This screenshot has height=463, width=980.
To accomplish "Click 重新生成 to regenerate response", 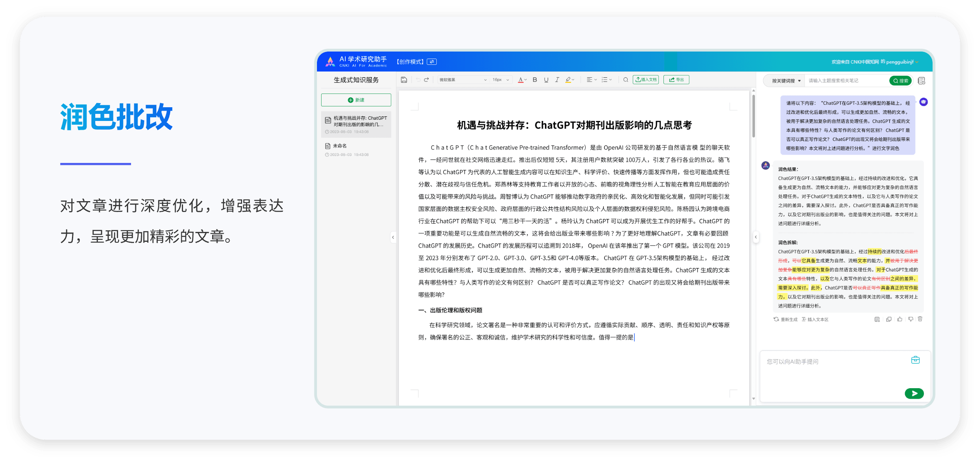I will [785, 319].
